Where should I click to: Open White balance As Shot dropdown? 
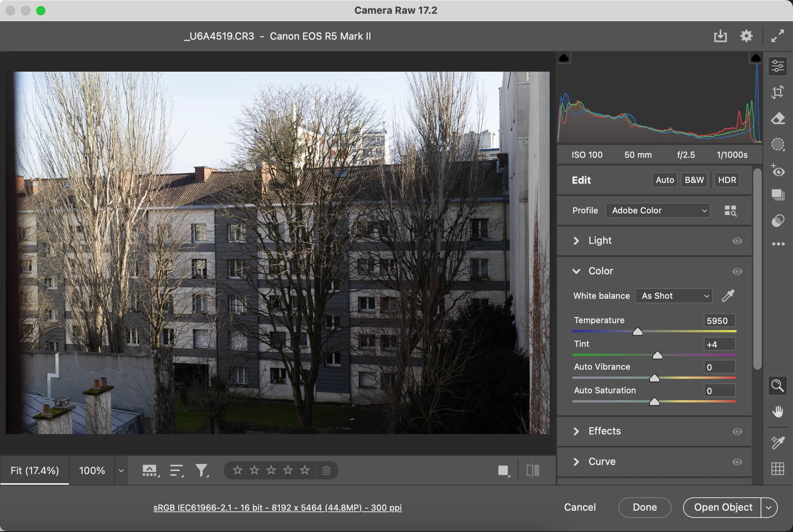point(674,296)
